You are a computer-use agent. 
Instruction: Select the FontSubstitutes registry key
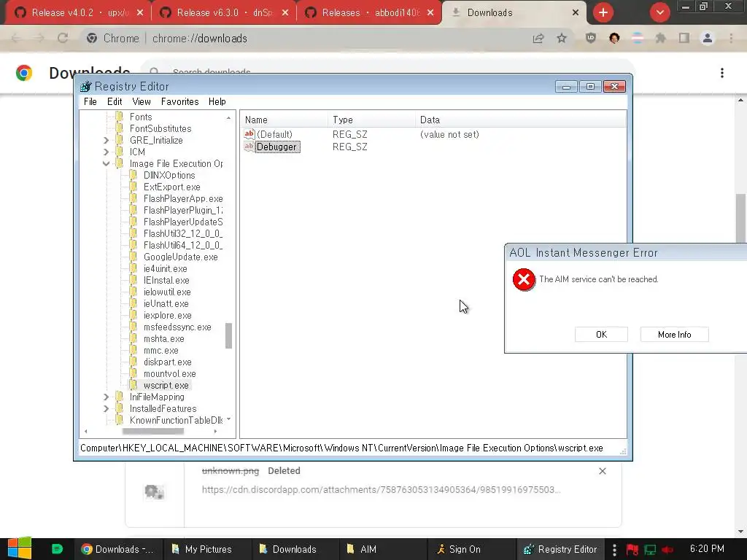[160, 128]
